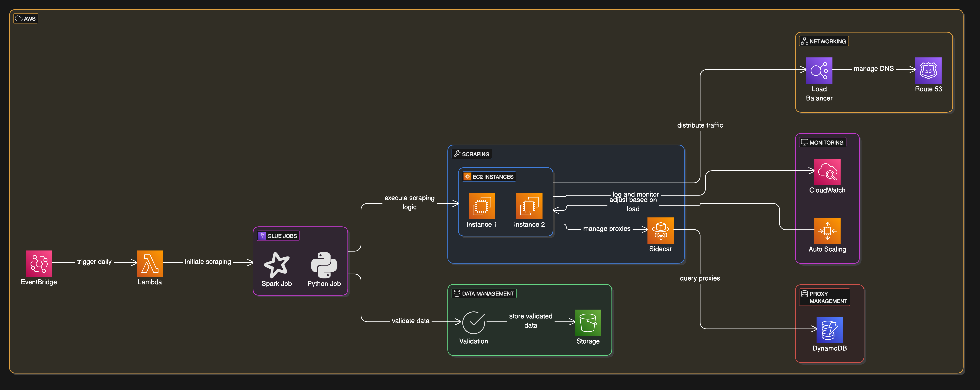Viewport: 980px width, 390px height.
Task: Select the 'Sidecar' caption text
Action: 660,249
